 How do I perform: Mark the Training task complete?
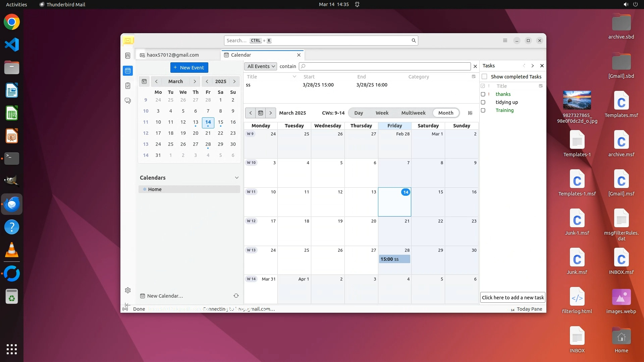pyautogui.click(x=483, y=110)
